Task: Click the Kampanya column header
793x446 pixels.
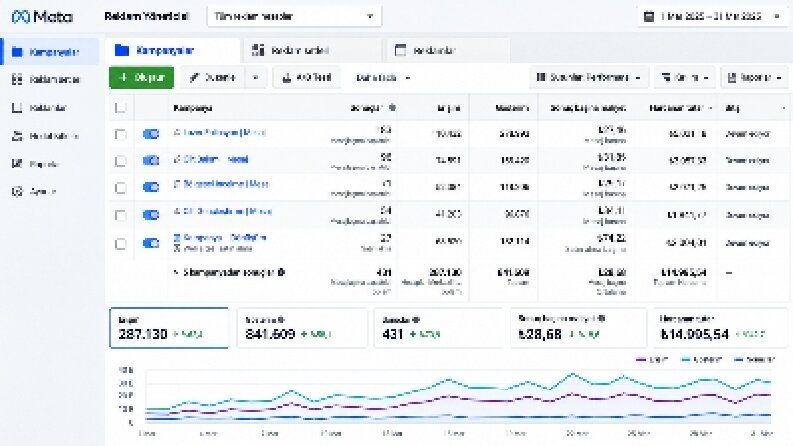Action: 193,108
